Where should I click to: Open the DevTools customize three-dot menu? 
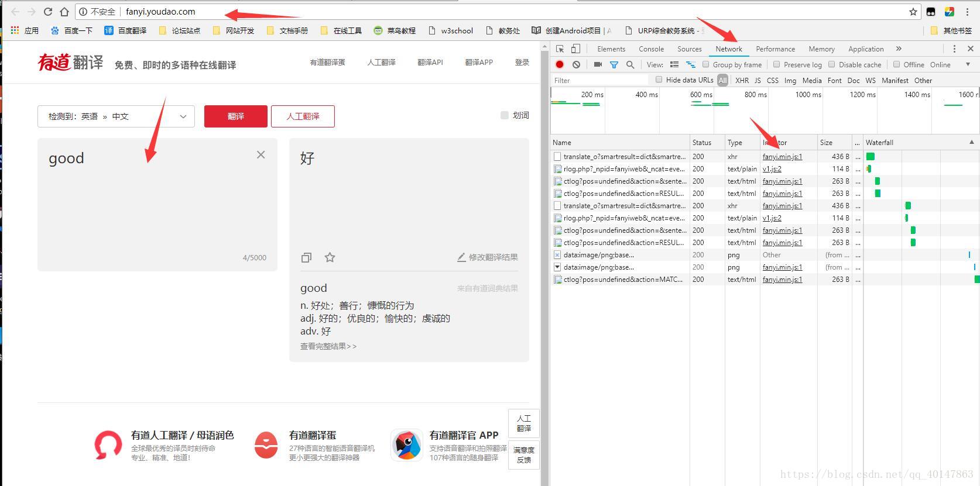click(x=954, y=49)
